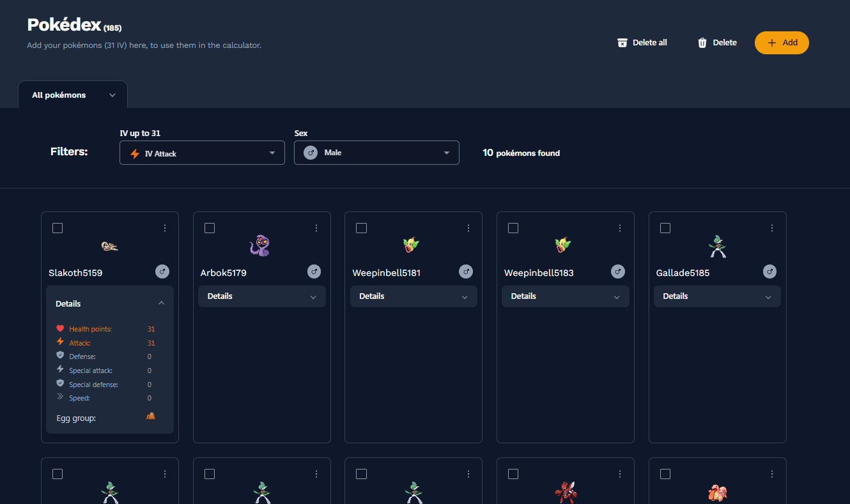Open the Sex filter dropdown set to Male
Image resolution: width=850 pixels, height=504 pixels.
tap(376, 153)
